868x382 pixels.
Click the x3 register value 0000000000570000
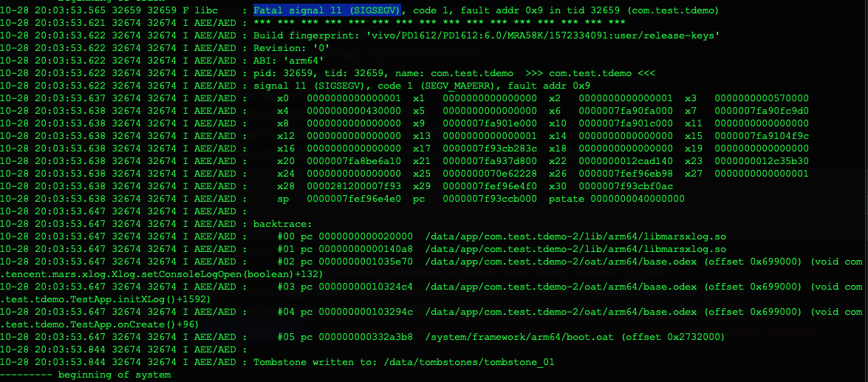(762, 98)
